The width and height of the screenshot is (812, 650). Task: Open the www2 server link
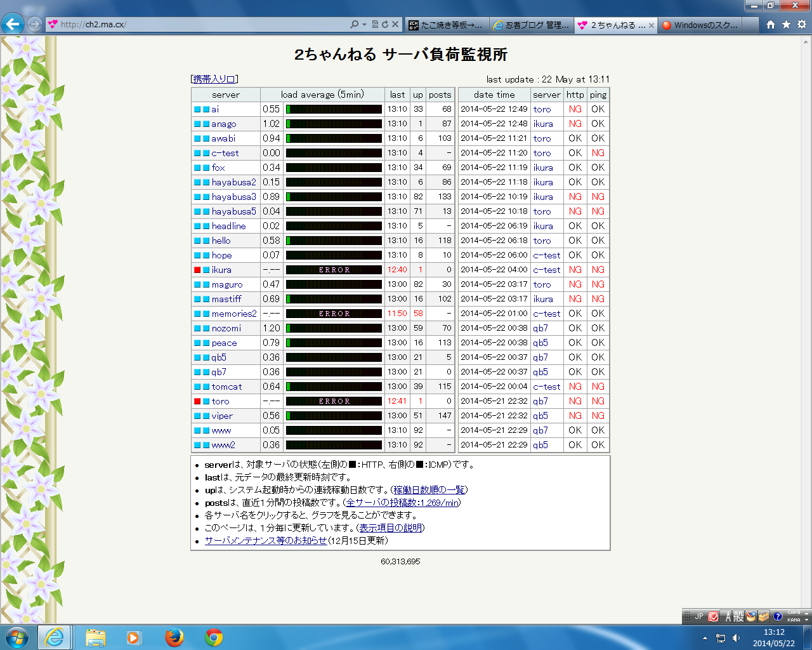click(x=223, y=445)
